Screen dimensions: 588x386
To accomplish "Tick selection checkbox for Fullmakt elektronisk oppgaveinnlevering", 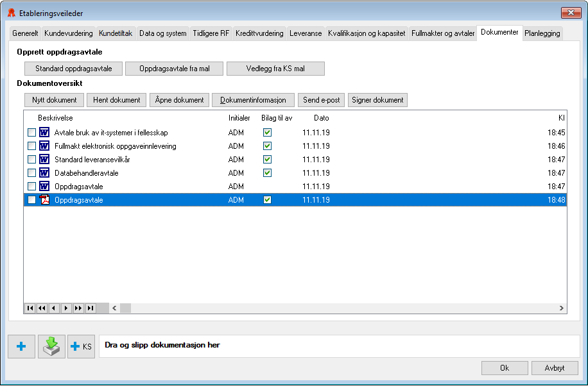I will (x=32, y=146).
